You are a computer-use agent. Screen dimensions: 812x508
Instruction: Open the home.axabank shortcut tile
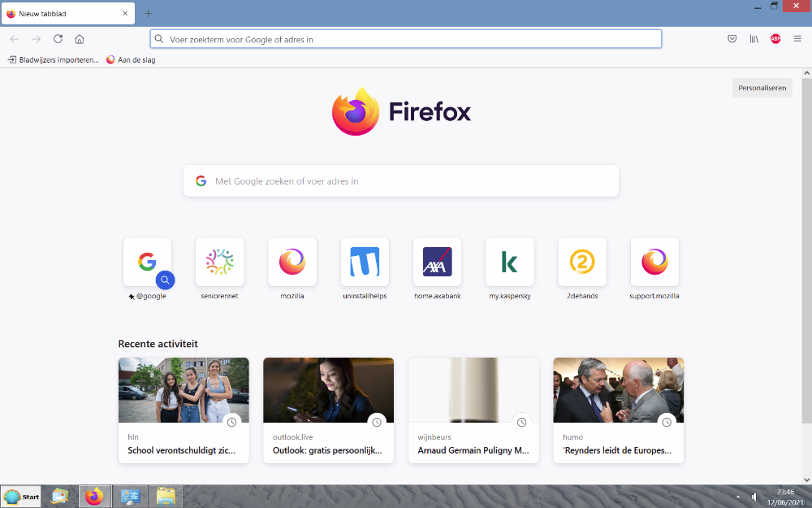pyautogui.click(x=437, y=262)
